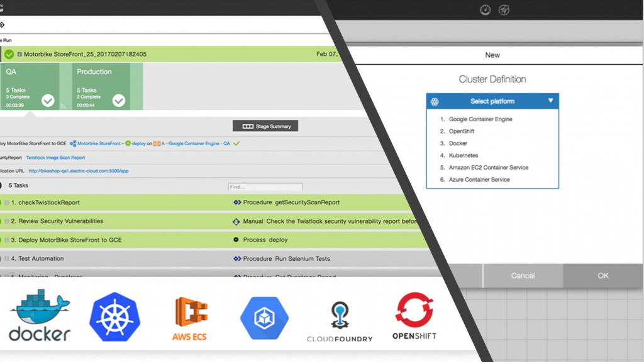
Task: Click the Cancel button in Cluster Definition dialog
Action: pos(523,276)
